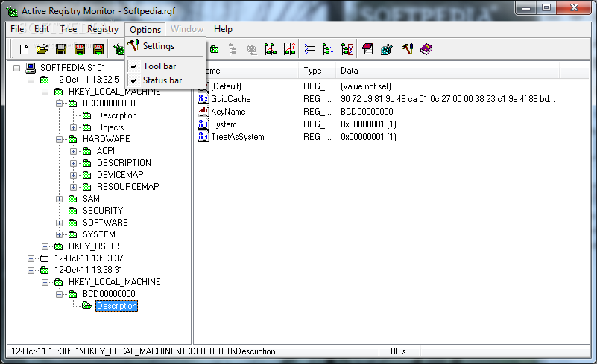The width and height of the screenshot is (597, 364).
Task: Click the binary value icon for GuidCache
Action: [203, 99]
